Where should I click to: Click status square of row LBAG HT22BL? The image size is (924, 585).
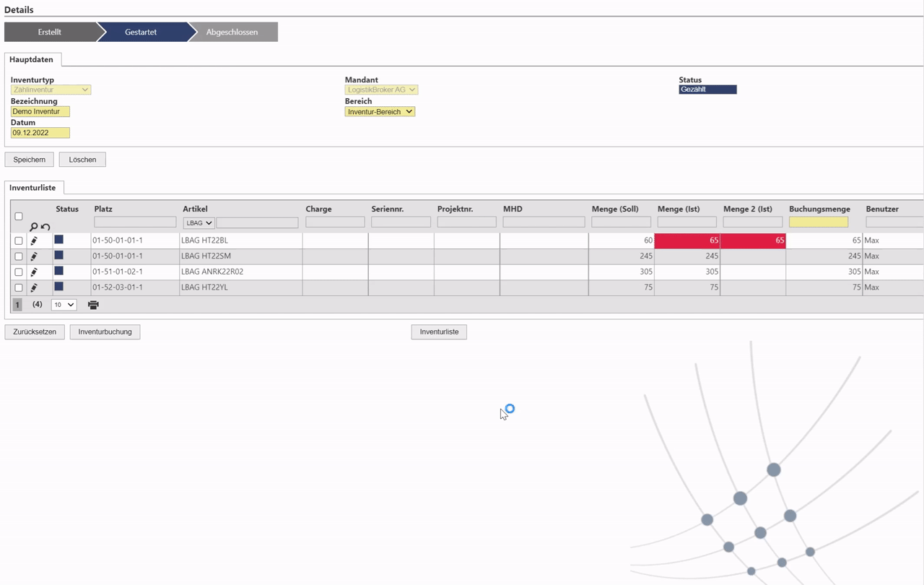[x=59, y=239]
